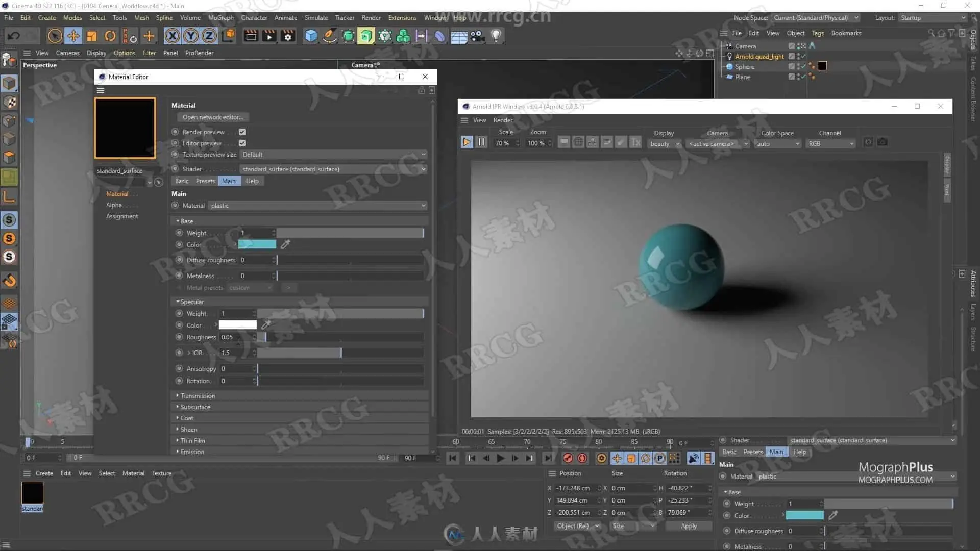
Task: Click the Apply button in coordinates
Action: (x=688, y=526)
